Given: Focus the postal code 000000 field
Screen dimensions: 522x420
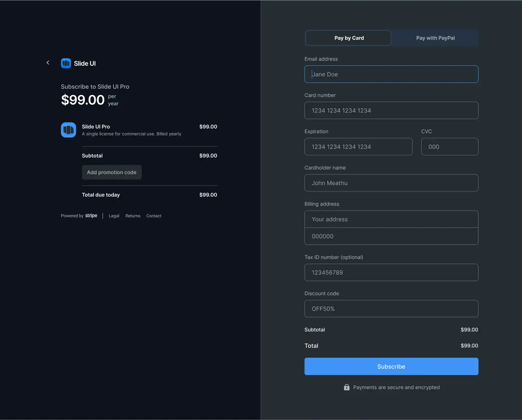Looking at the screenshot, I should click(391, 236).
